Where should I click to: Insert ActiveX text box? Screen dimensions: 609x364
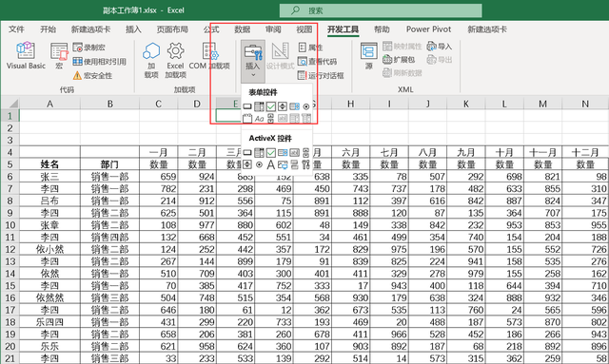click(x=294, y=152)
